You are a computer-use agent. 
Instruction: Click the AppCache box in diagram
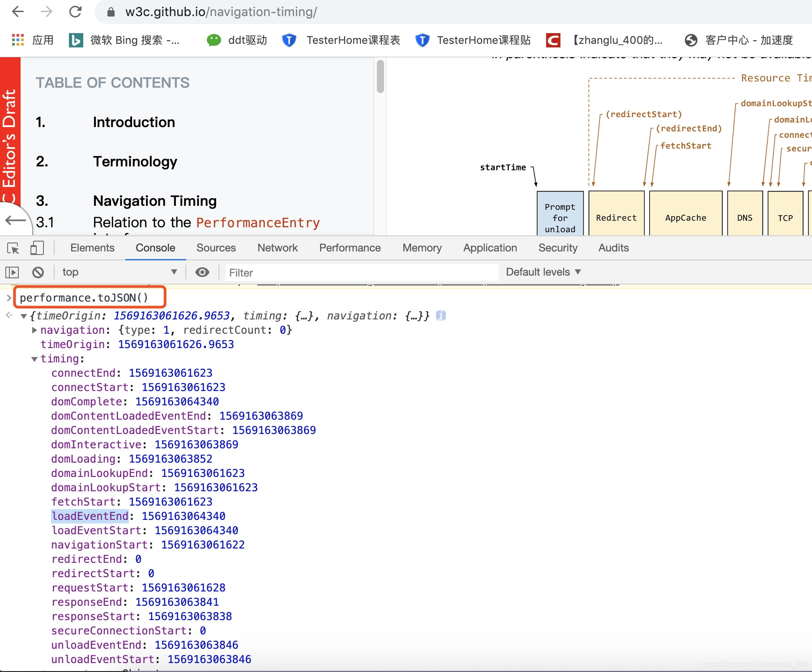click(685, 213)
